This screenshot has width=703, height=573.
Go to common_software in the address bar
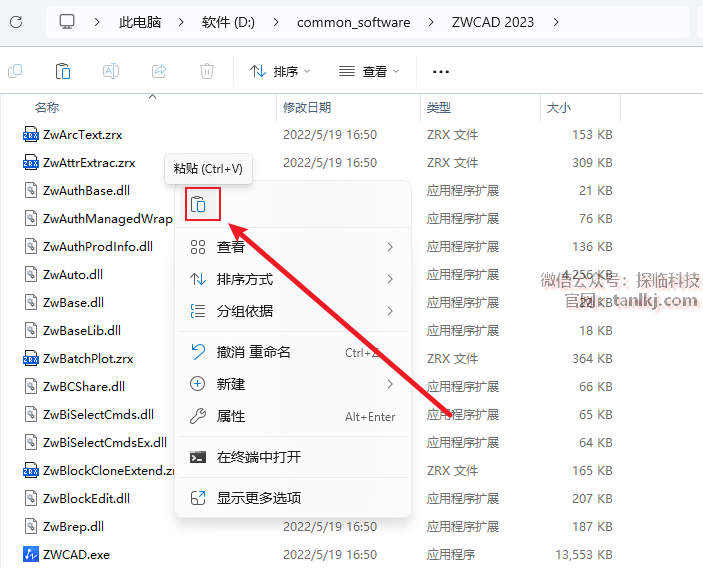click(x=353, y=22)
